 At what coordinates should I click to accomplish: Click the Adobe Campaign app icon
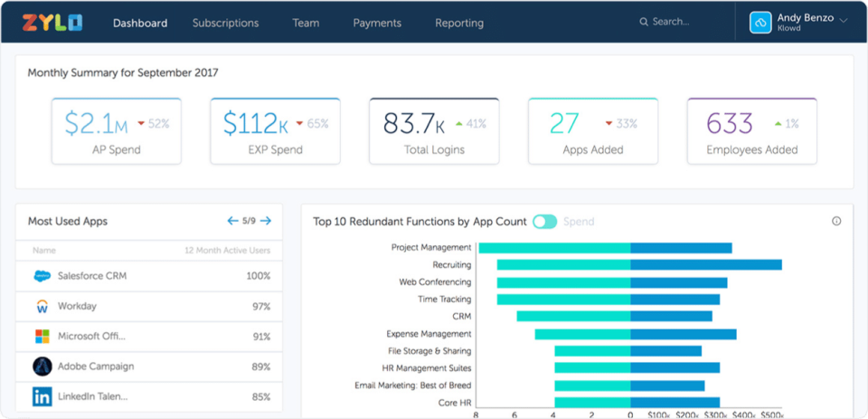tap(42, 367)
